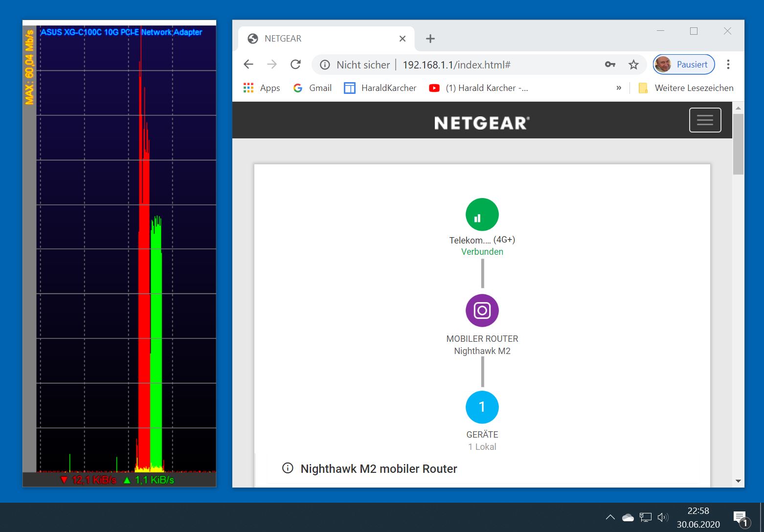The width and height of the screenshot is (764, 532).
Task: Select the NETGEAR browser tab
Action: point(318,39)
